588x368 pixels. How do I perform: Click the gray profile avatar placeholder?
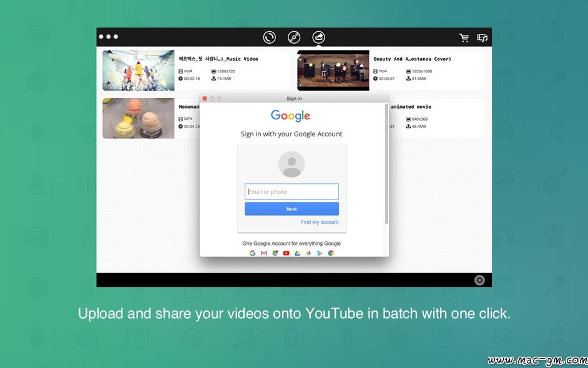tap(292, 164)
